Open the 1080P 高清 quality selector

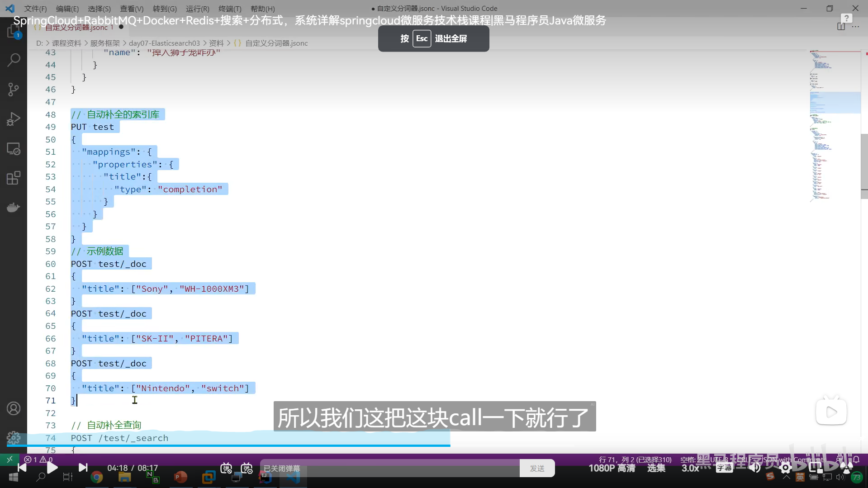(x=612, y=468)
